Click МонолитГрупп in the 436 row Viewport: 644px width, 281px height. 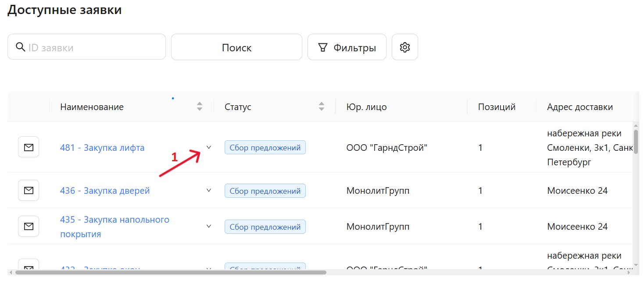tap(378, 191)
